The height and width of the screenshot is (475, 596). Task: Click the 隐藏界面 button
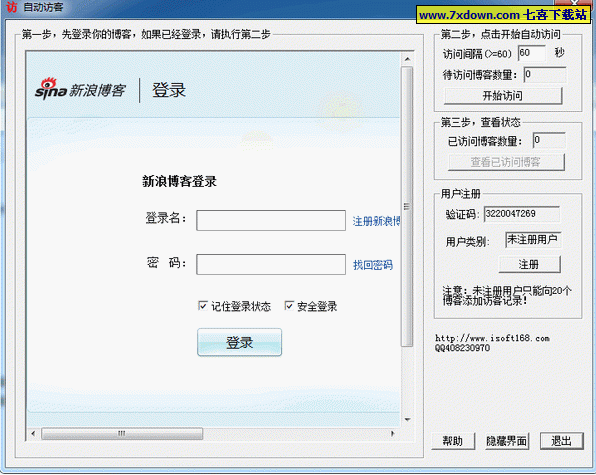[507, 441]
